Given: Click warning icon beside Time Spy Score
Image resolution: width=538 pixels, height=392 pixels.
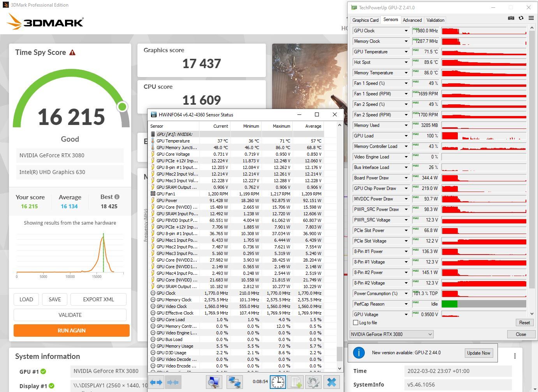Looking at the screenshot, I should 72,53.
